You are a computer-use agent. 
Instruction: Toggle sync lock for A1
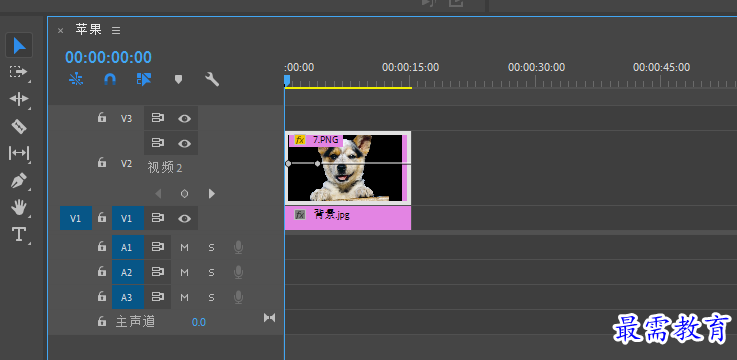click(157, 247)
